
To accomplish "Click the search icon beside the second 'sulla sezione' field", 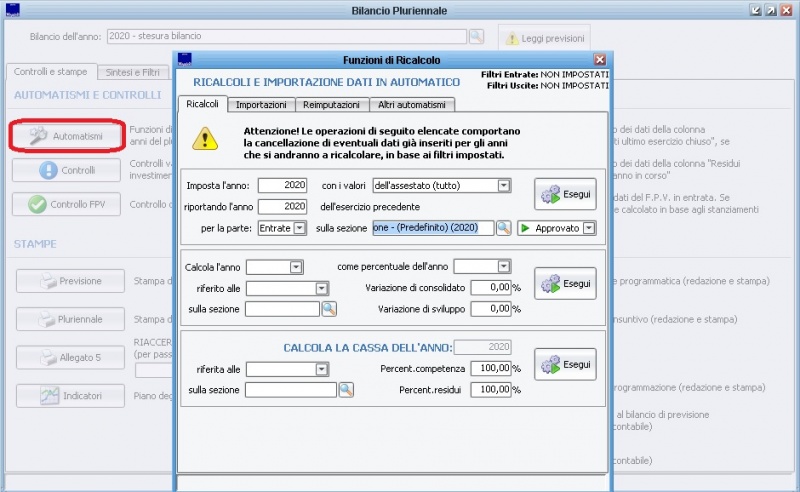I will [329, 309].
